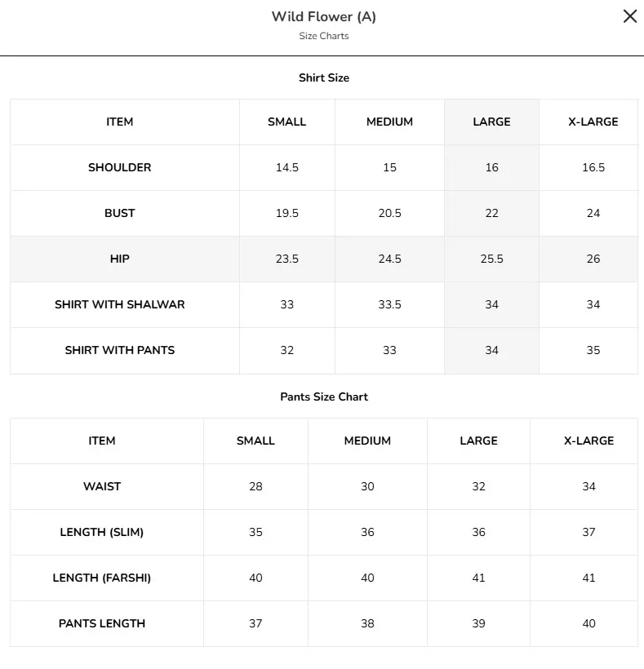The width and height of the screenshot is (644, 669).
Task: Click the Pants Size Chart heading
Action: point(324,397)
